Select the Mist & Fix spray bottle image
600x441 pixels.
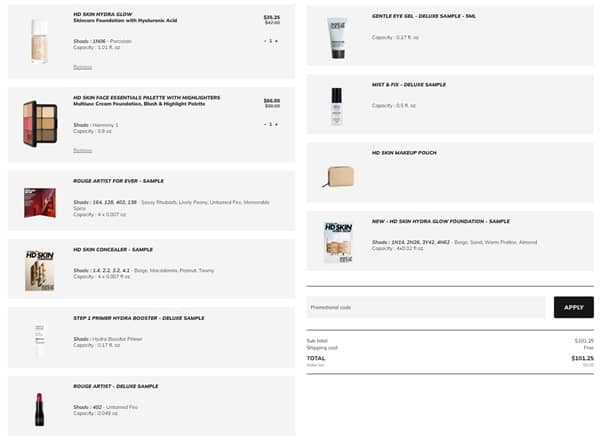point(336,106)
